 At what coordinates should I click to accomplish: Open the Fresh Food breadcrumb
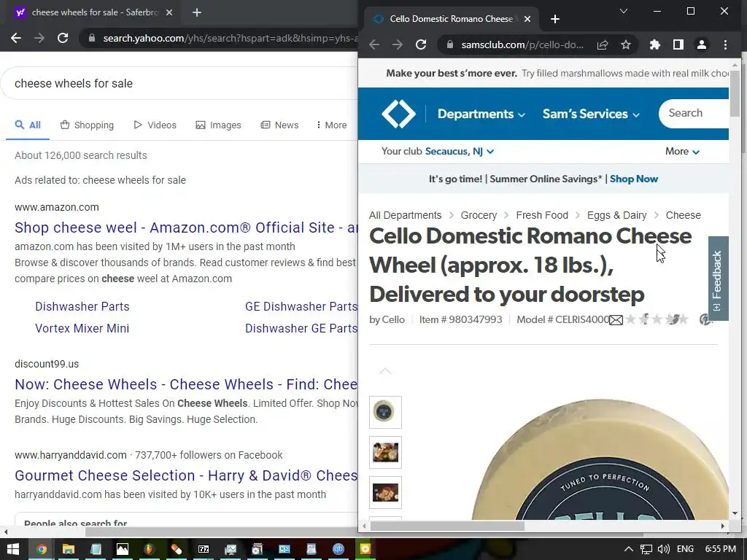(542, 215)
